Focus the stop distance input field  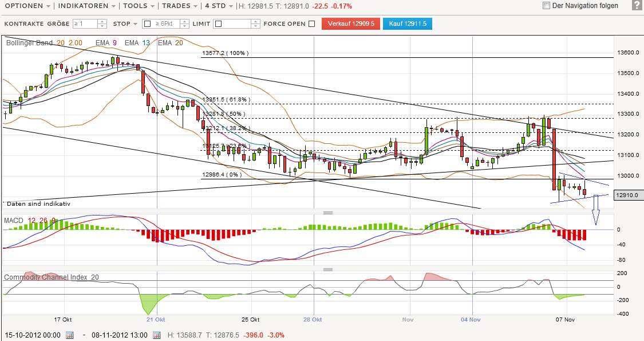pos(167,24)
